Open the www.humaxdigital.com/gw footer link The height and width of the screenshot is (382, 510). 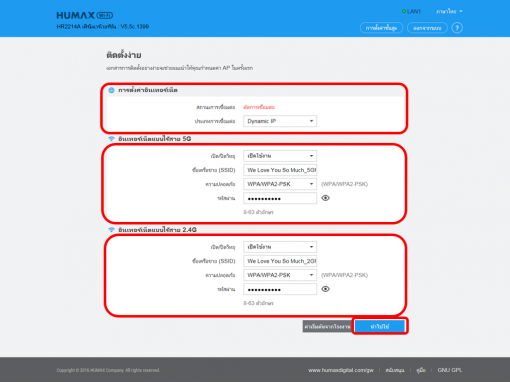pyautogui.click(x=341, y=370)
